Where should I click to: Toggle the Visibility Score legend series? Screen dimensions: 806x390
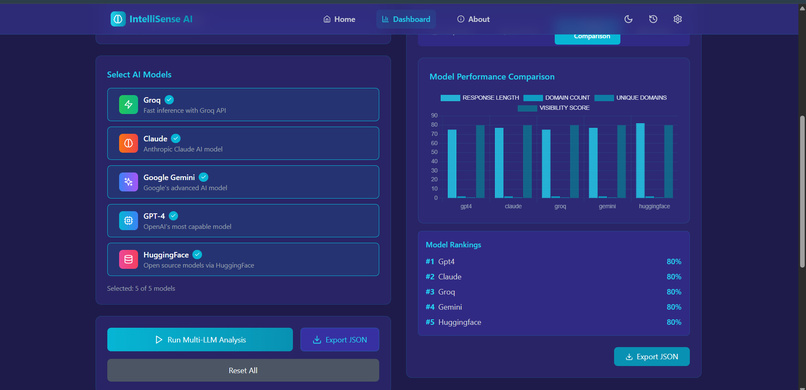(554, 108)
